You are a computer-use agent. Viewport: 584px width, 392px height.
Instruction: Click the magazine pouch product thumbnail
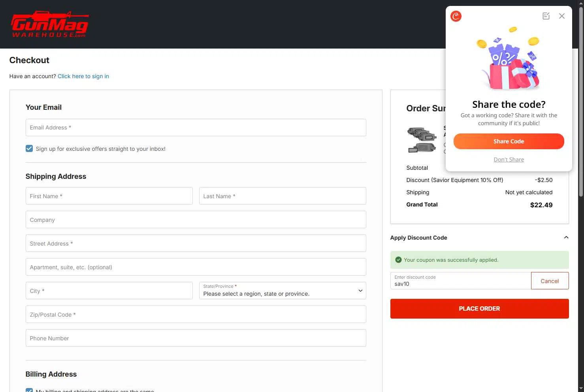point(422,140)
